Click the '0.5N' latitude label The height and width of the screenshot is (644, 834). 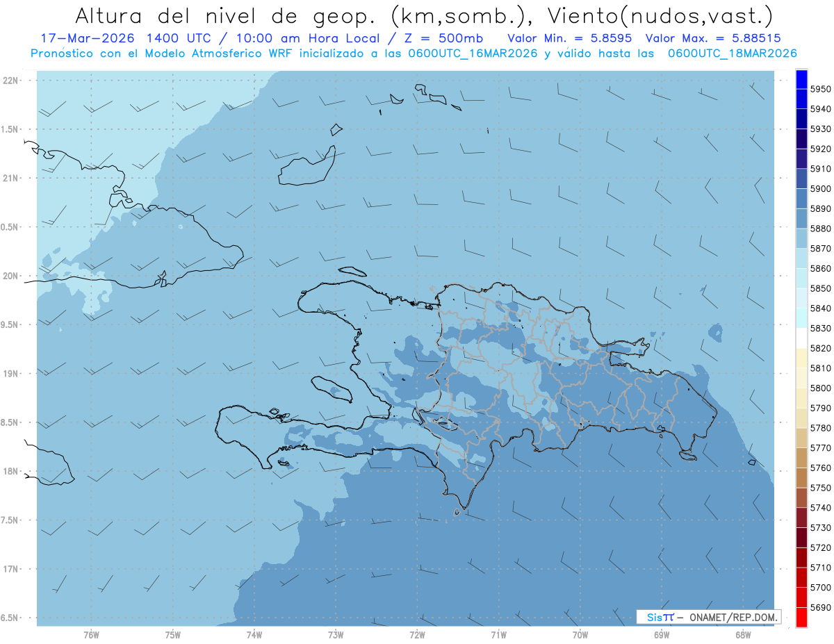(9, 227)
